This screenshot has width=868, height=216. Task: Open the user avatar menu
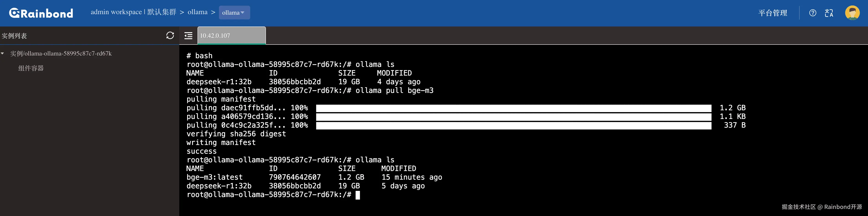click(852, 13)
